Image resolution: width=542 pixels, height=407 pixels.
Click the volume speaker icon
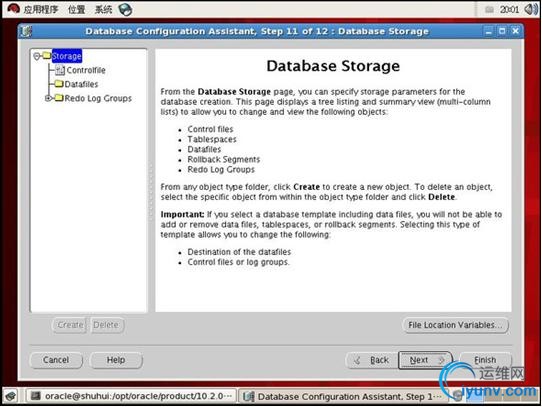(531, 9)
